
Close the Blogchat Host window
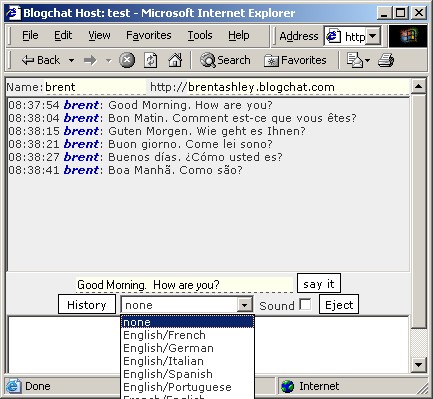(419, 13)
